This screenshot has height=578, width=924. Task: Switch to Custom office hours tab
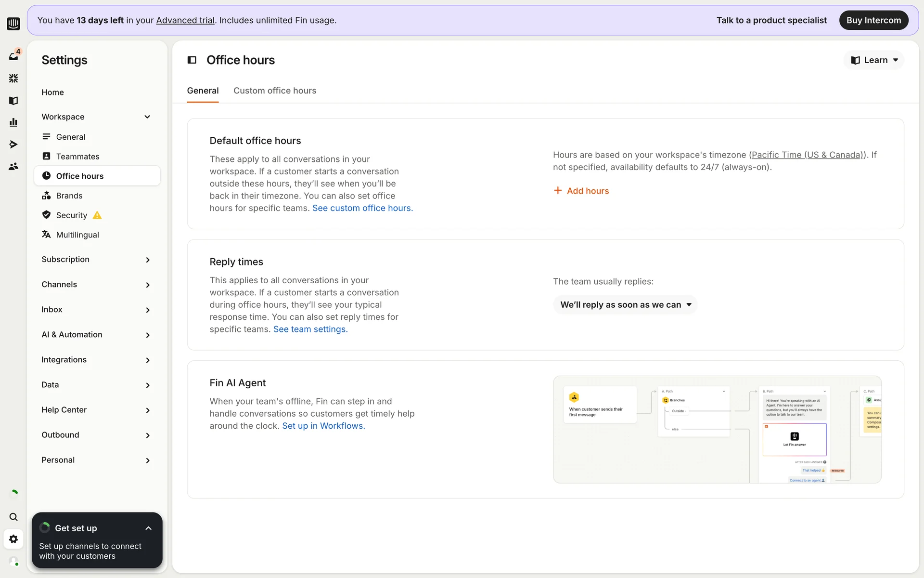275,91
